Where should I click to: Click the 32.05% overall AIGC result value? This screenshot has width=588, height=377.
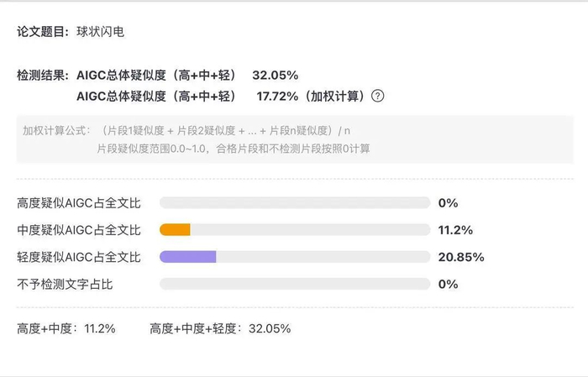(276, 75)
